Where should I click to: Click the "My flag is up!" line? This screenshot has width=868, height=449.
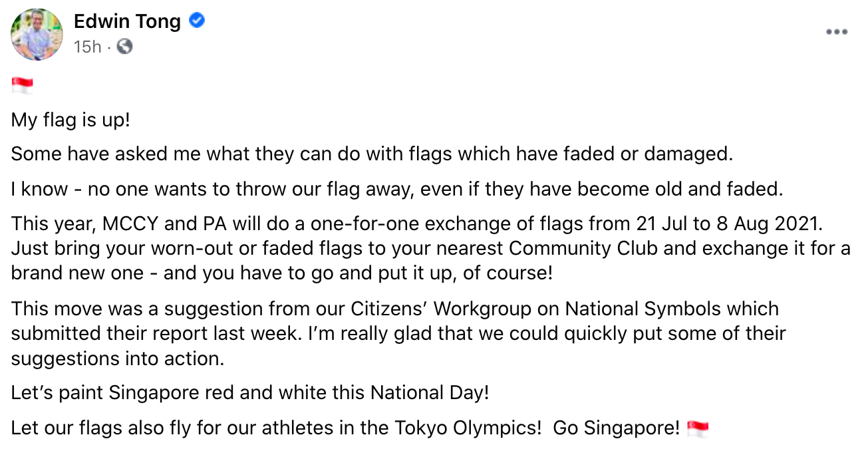71,120
